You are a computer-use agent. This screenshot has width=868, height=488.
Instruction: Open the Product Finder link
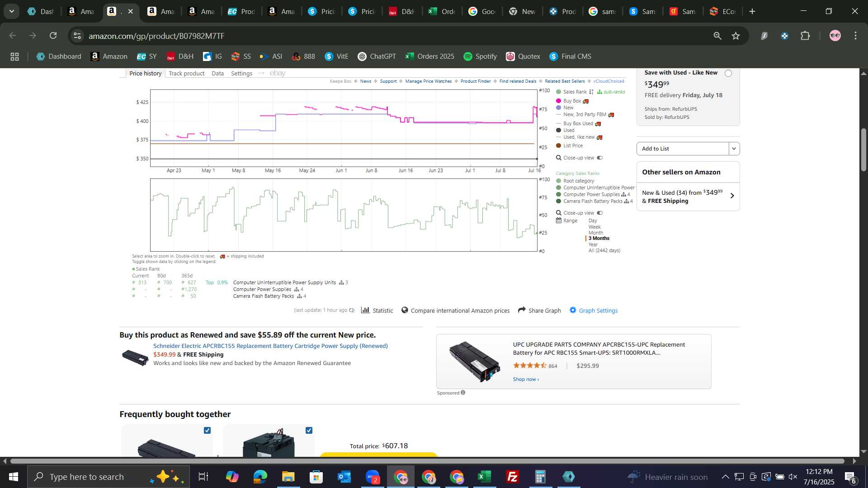coord(475,81)
